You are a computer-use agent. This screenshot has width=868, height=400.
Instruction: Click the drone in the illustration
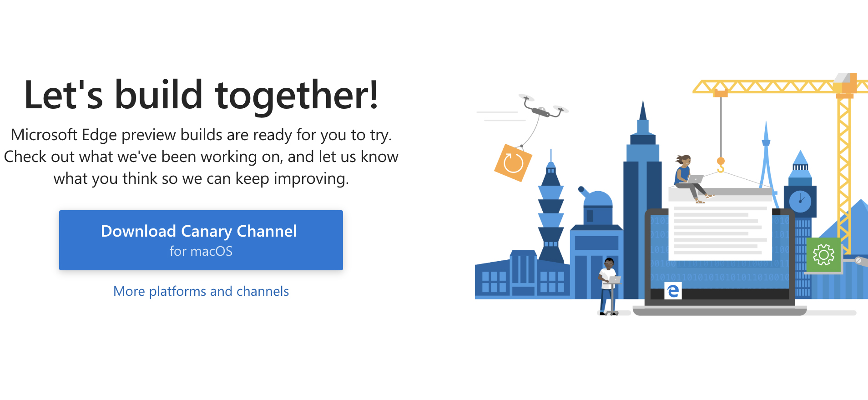[x=544, y=106]
